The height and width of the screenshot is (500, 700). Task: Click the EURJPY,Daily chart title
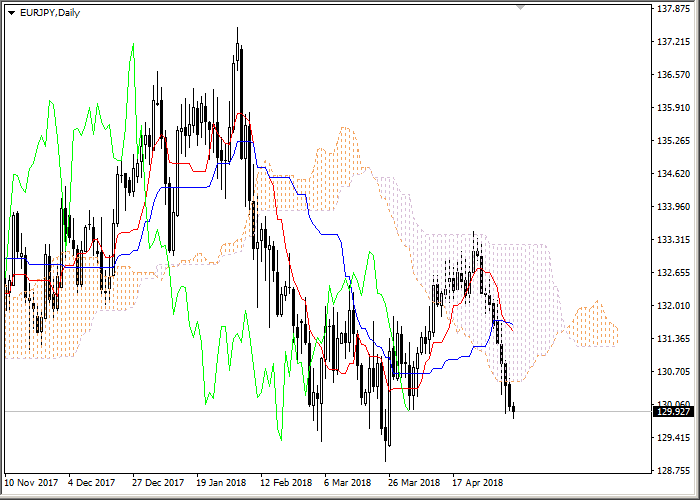point(50,13)
